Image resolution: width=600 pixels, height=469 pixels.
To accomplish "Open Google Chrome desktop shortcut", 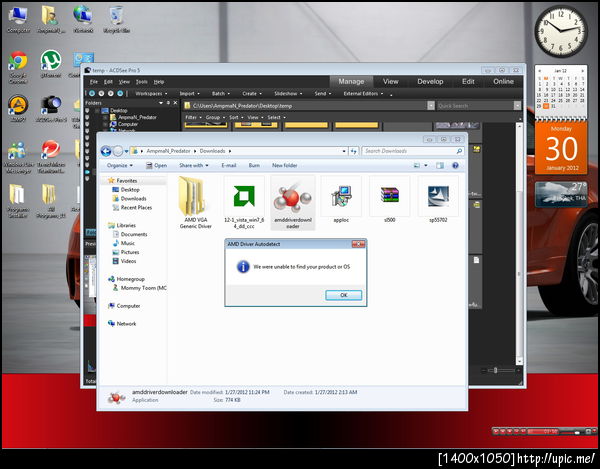I will click(x=18, y=68).
